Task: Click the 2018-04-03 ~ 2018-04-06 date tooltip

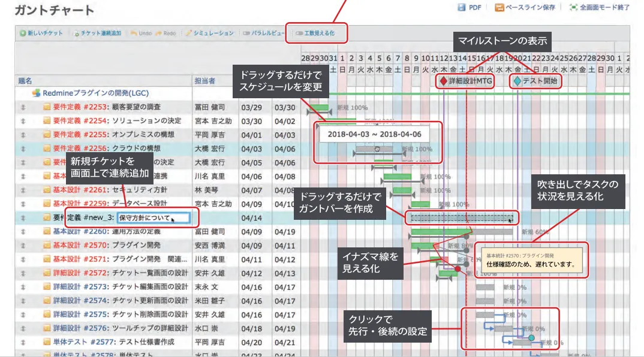Action: coord(374,134)
